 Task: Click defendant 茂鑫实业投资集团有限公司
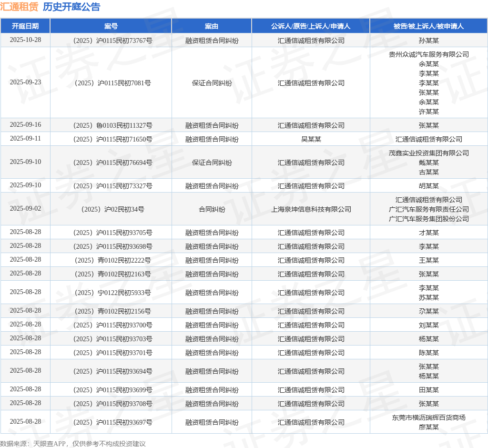(x=428, y=153)
